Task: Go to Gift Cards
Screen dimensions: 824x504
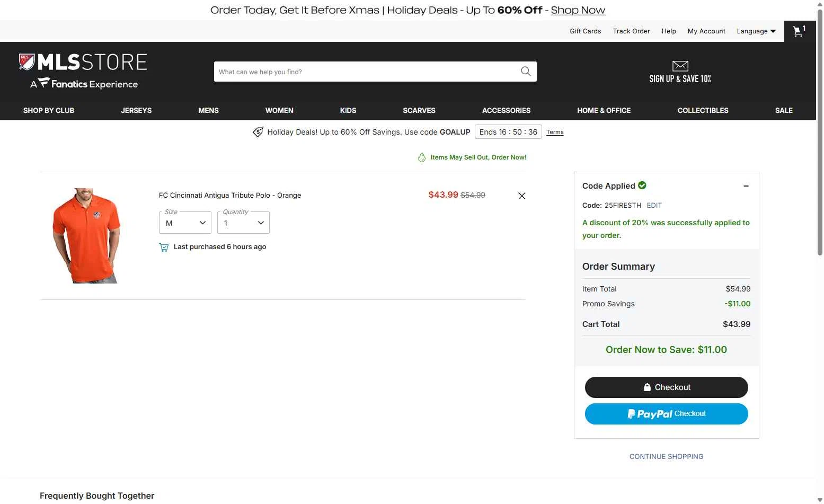Action: pyautogui.click(x=586, y=31)
